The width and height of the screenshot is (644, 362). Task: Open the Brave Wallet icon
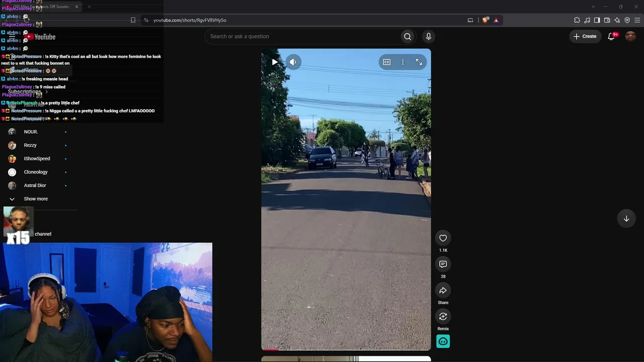click(607, 20)
